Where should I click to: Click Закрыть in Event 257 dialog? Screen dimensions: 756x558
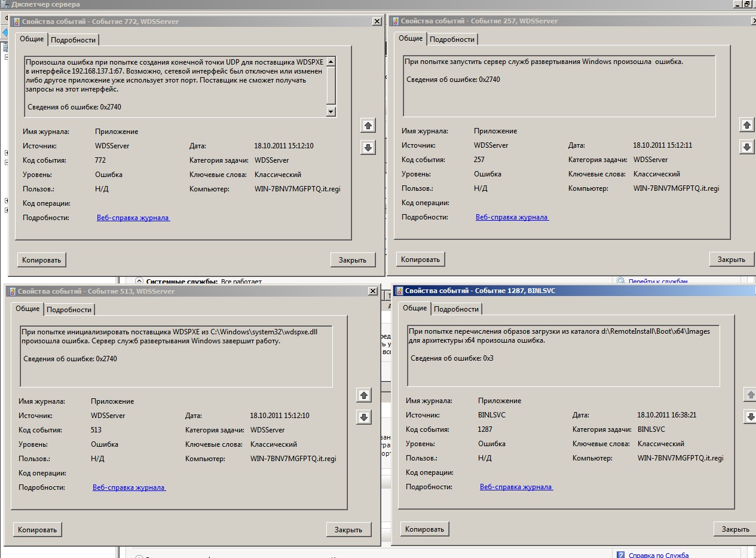coord(731,259)
